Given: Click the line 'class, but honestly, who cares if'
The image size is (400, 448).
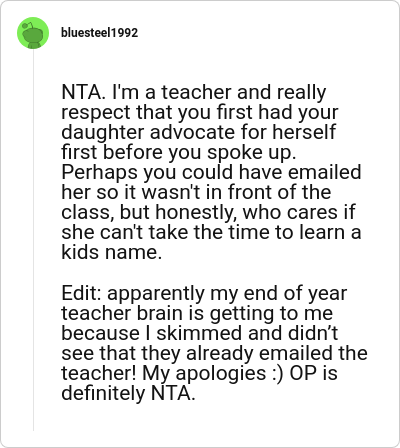Looking at the screenshot, I should coord(208,212).
